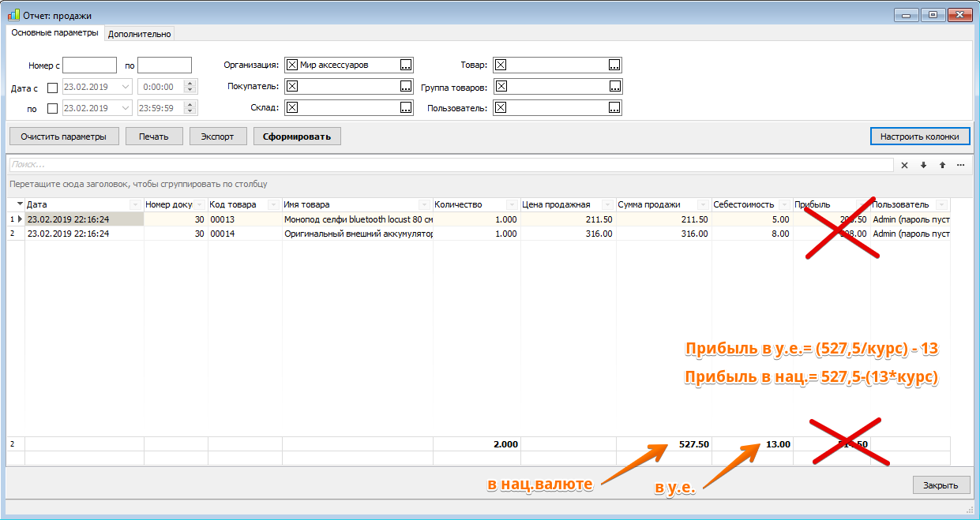Clear the Пользователь field with its X icon
Viewport: 980px width, 520px height.
(501, 107)
